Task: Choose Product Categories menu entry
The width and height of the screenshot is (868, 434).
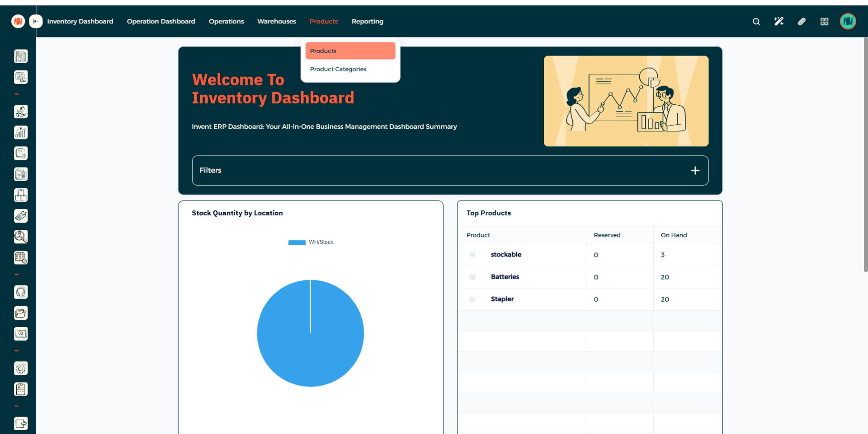Action: click(x=338, y=69)
